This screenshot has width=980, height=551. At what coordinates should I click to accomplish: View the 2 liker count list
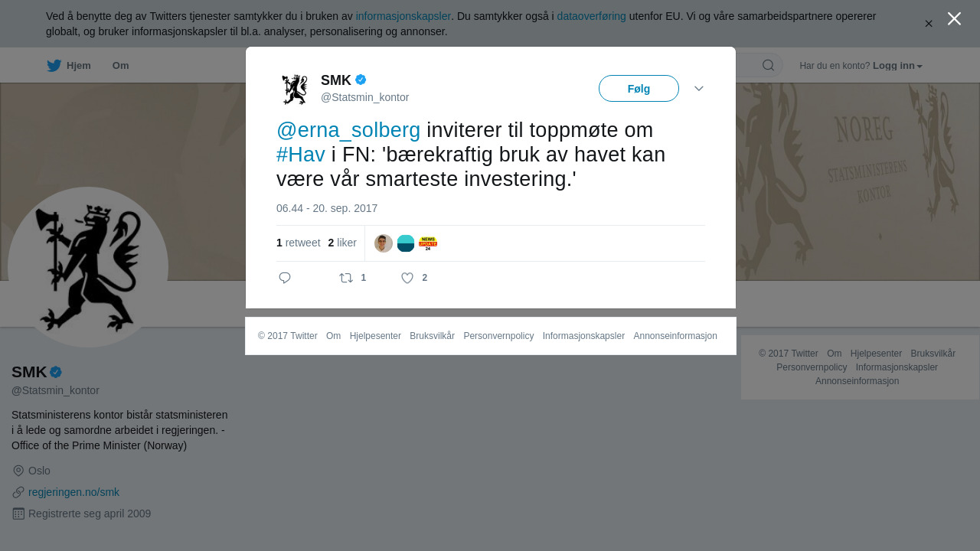tap(342, 243)
